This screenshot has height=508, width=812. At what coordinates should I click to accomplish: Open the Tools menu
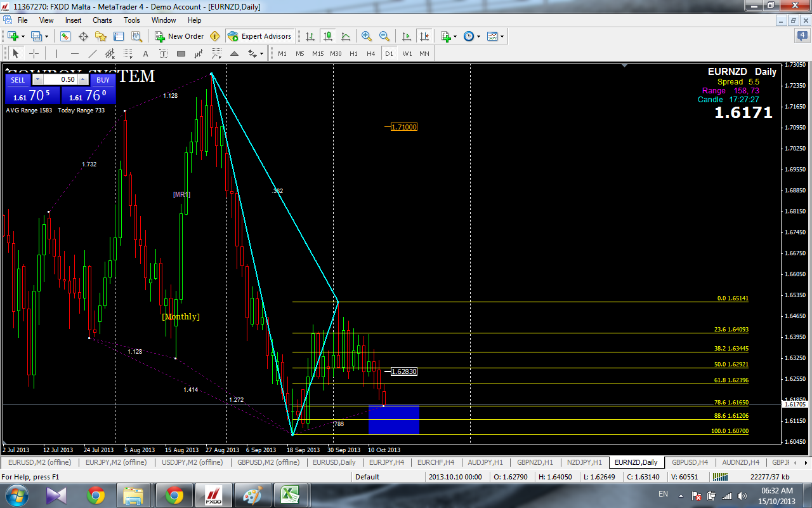132,20
